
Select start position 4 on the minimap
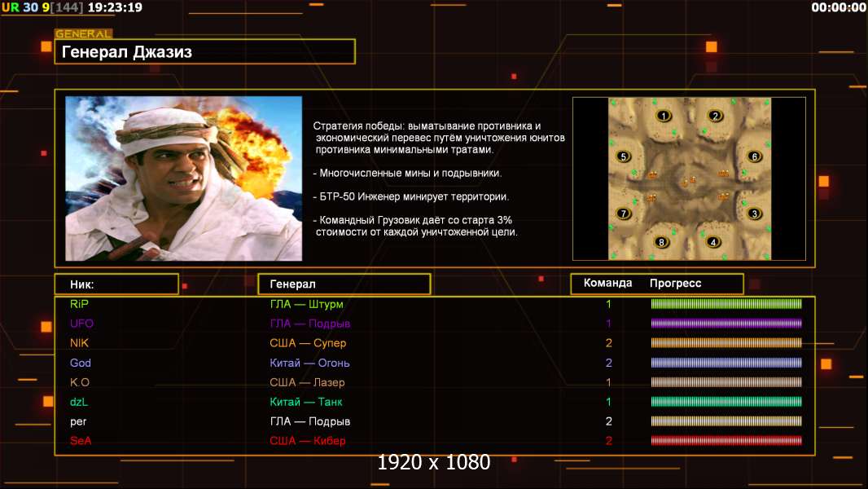click(713, 242)
